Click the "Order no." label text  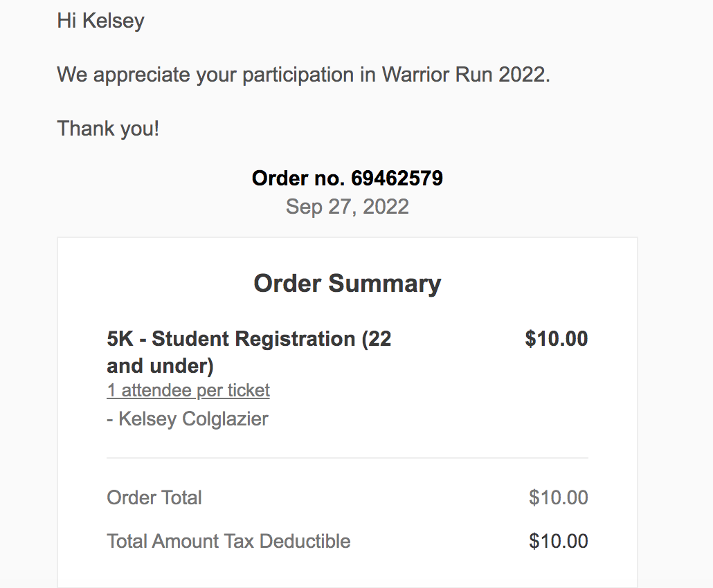tap(298, 178)
